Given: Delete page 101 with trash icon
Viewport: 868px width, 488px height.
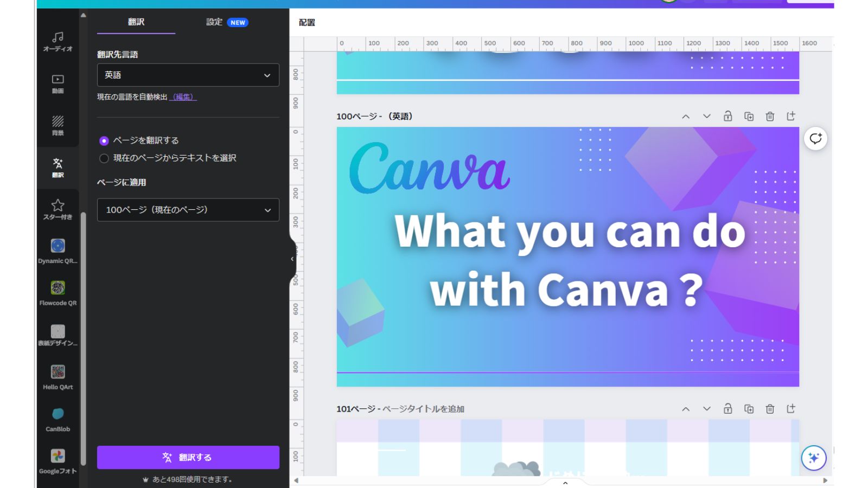Looking at the screenshot, I should pyautogui.click(x=770, y=409).
